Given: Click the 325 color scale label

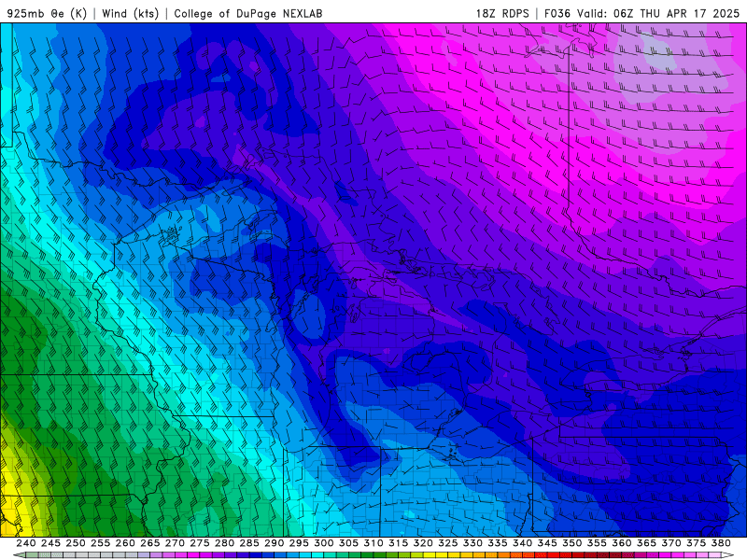Looking at the screenshot, I should (x=447, y=543).
